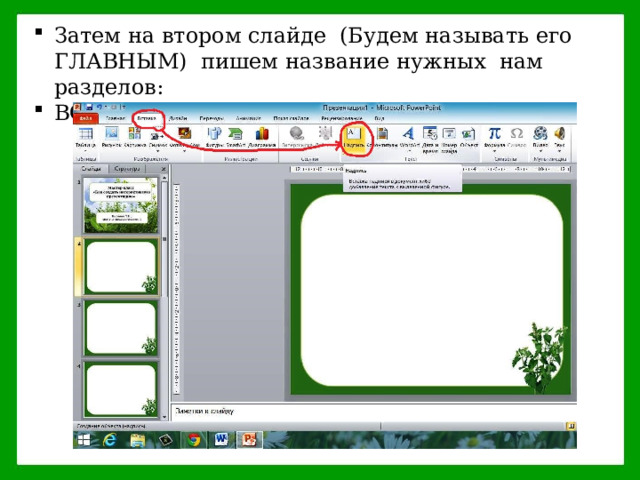The image size is (640, 480).
Task: Expand the Table dropdown arrow
Action: click(85, 151)
